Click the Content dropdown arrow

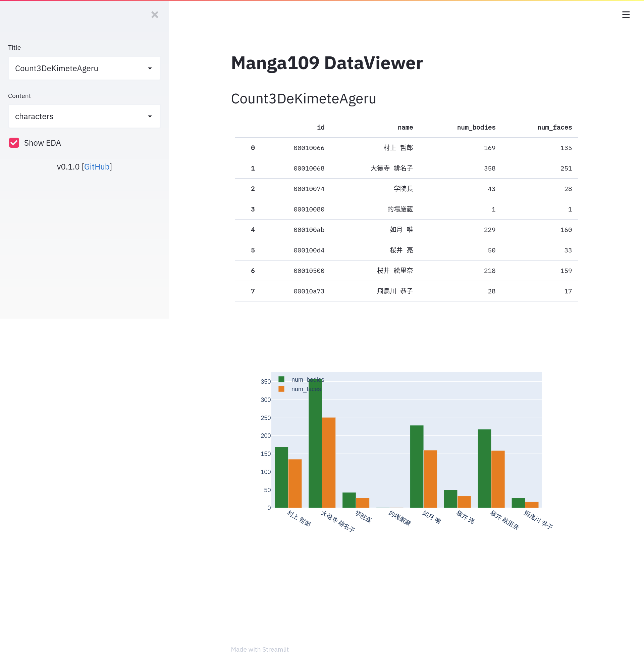coord(150,116)
